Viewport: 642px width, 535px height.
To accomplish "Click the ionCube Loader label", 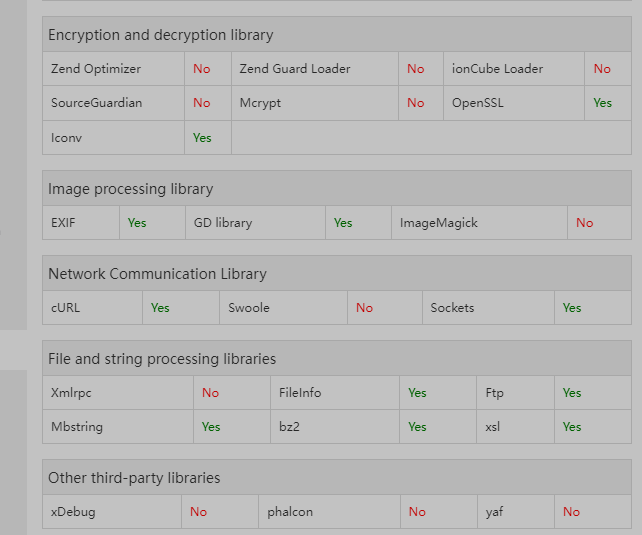I will 498,69.
